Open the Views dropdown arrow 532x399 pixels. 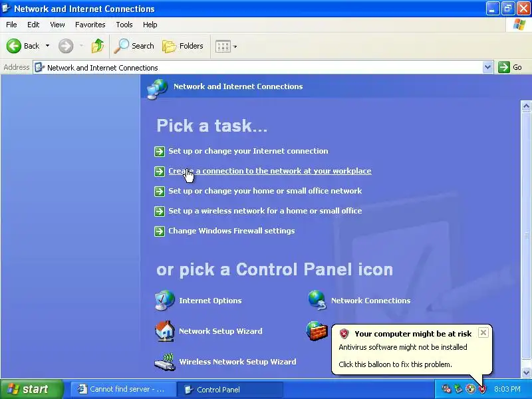[235, 47]
